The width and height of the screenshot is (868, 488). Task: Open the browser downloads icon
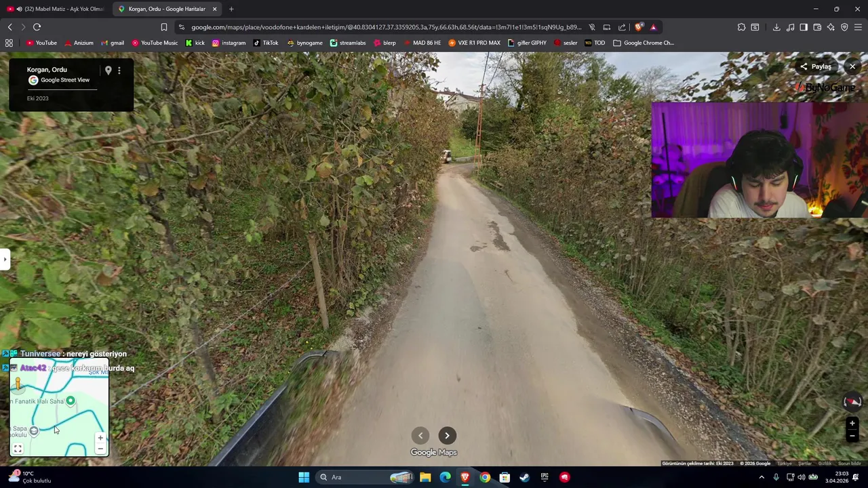[x=776, y=27]
